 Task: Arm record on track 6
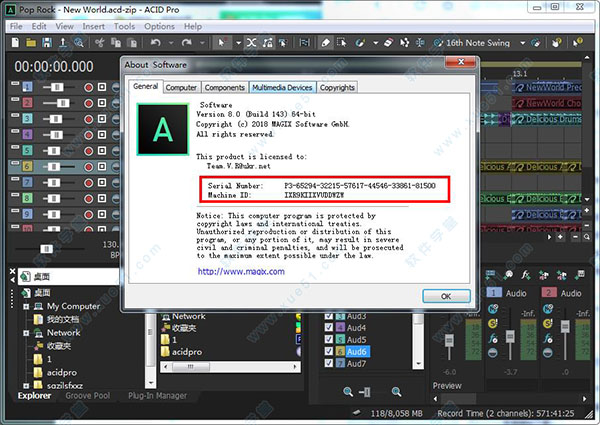88,167
